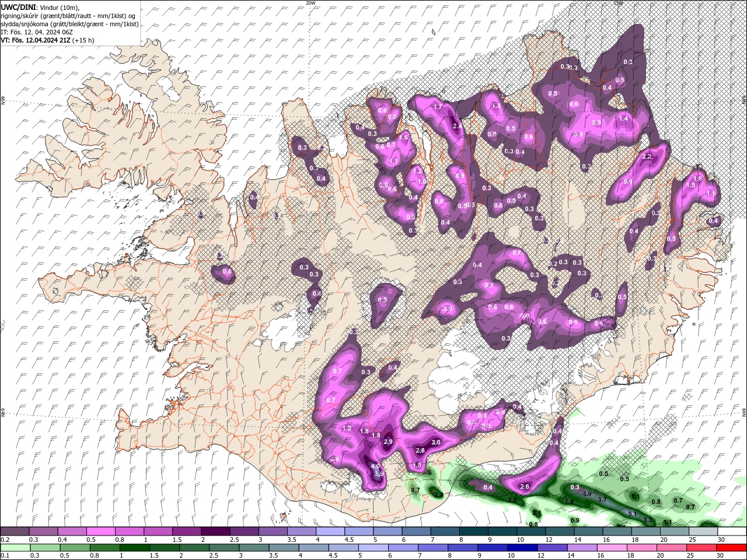Select the red 30 swatch in bottom legend row
Viewport: 747px width, 560px height.
click(x=732, y=547)
